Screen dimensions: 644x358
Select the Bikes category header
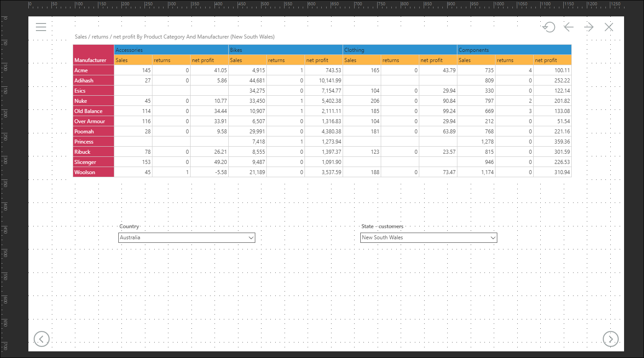pos(285,50)
